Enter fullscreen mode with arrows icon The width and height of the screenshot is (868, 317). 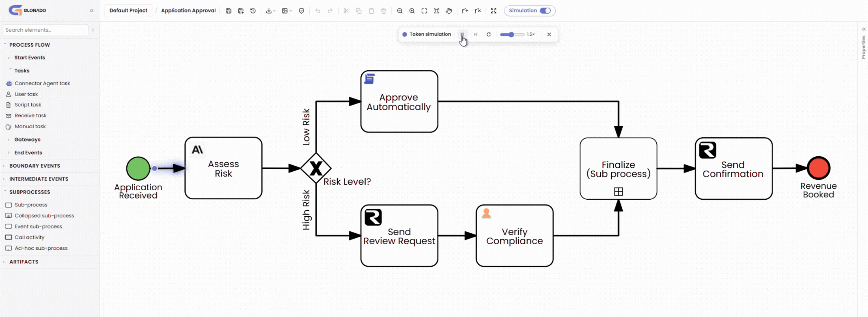coord(493,11)
